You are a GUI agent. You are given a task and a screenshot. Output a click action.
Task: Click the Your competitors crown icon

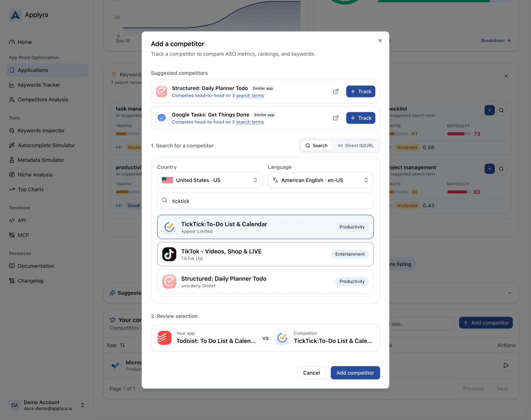pos(112,320)
